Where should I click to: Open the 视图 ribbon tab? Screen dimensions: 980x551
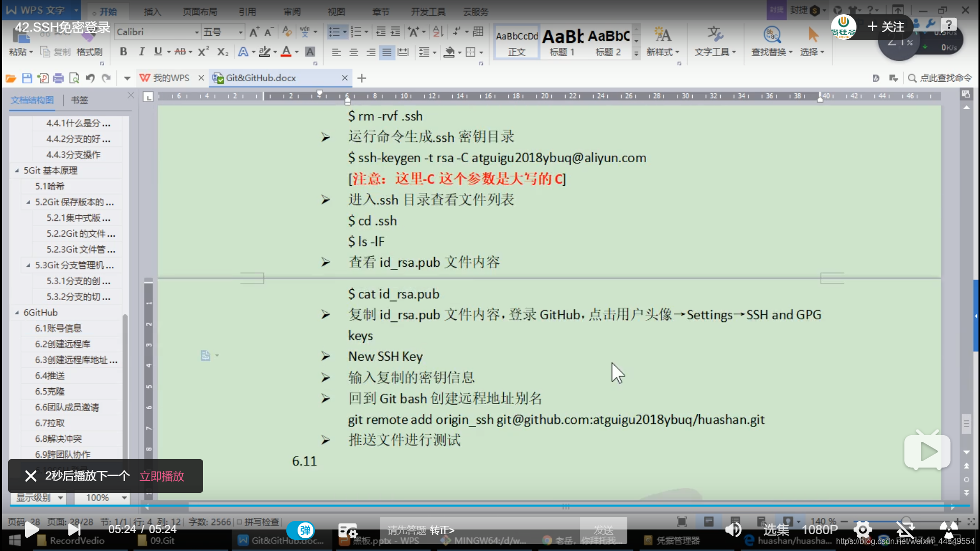[x=336, y=11]
